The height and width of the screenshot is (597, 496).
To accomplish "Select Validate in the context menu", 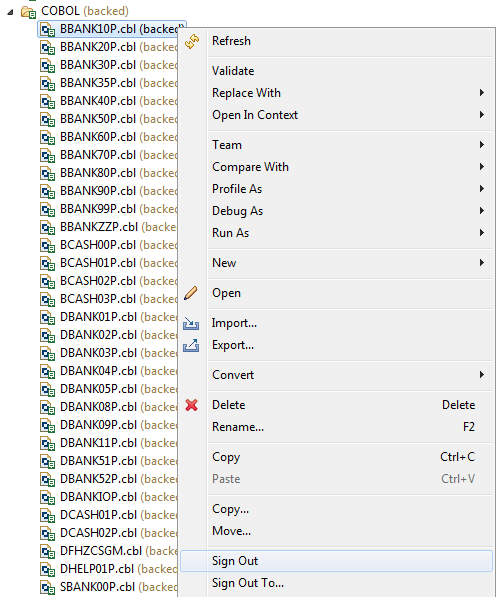I will 233,71.
